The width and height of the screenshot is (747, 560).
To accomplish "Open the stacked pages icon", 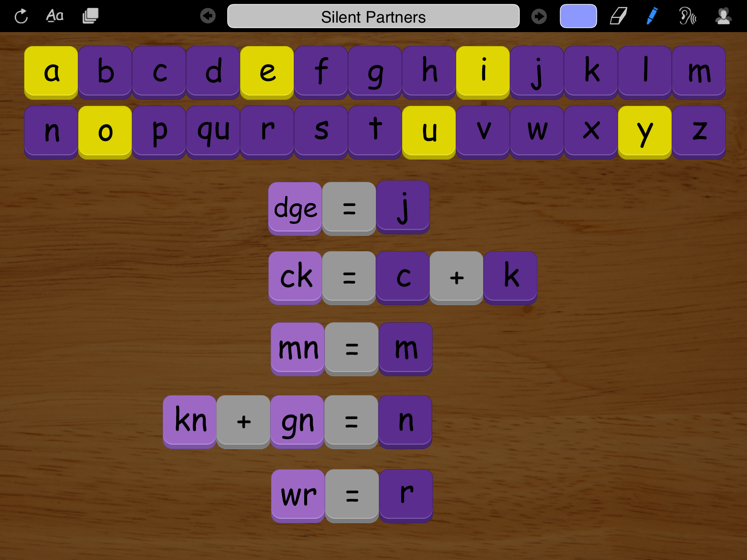I will pyautogui.click(x=90, y=16).
